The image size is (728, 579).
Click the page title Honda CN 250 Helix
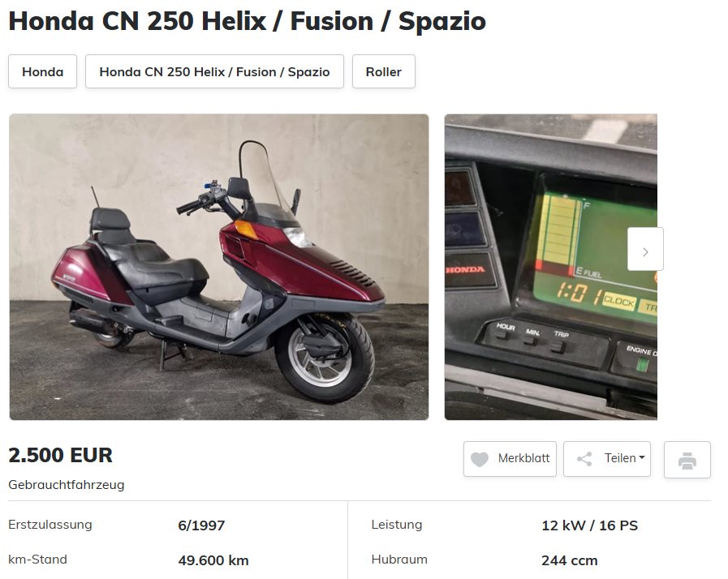point(247,21)
